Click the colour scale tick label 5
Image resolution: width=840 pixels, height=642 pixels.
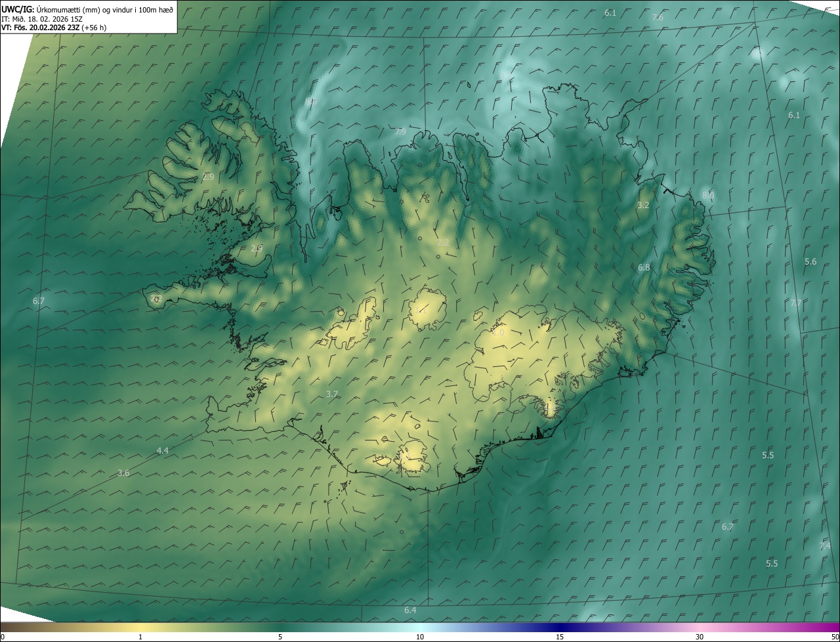pyautogui.click(x=280, y=637)
